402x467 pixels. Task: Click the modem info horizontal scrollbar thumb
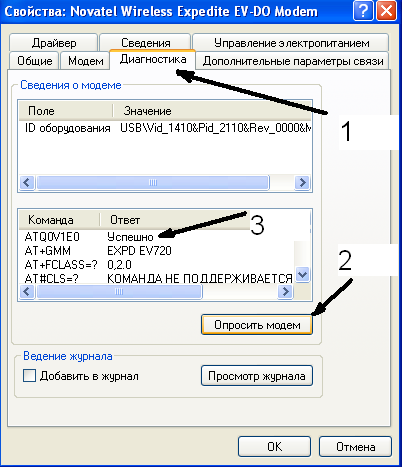(x=153, y=182)
